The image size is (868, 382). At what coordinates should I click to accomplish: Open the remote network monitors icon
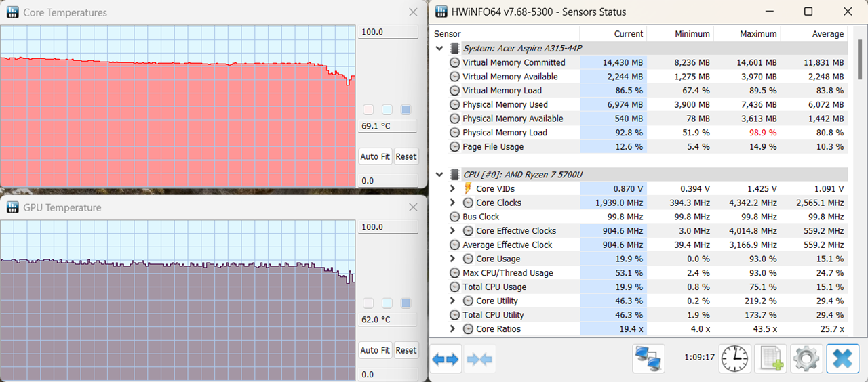(x=648, y=359)
